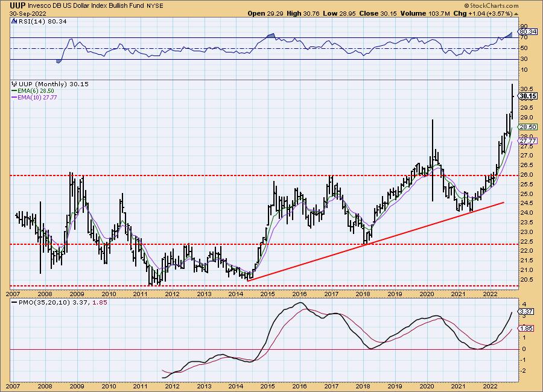The width and height of the screenshot is (543, 392).
Task: Click the RSI(14) 80.34 legend label
Action: pyautogui.click(x=42, y=21)
